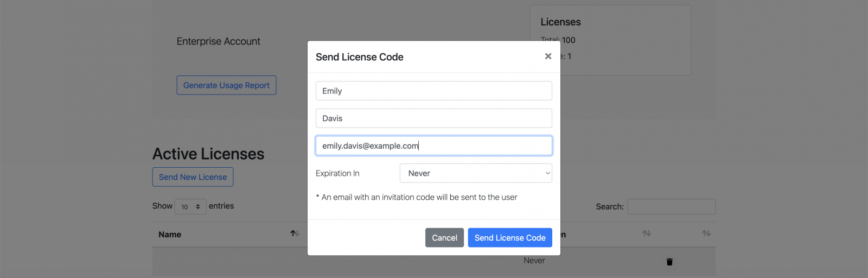Click the Never cell in table row
Image resolution: width=868 pixels, height=278 pixels.
tap(534, 261)
